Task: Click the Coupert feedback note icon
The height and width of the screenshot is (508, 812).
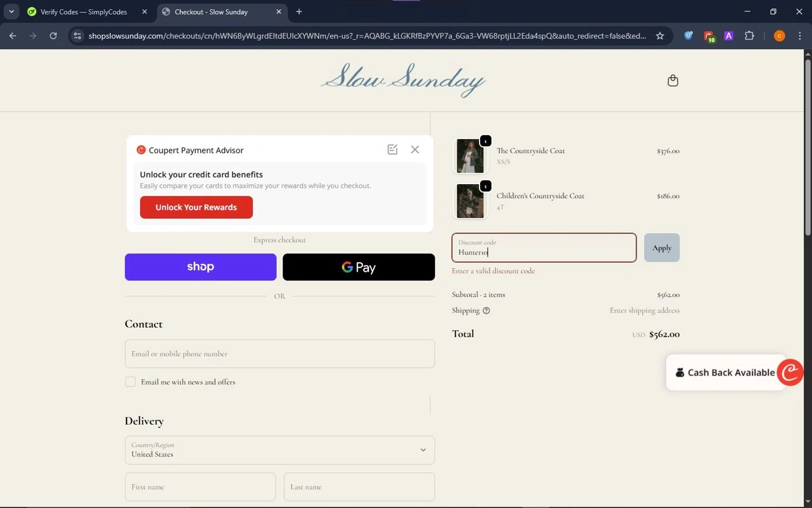Action: pos(392,149)
